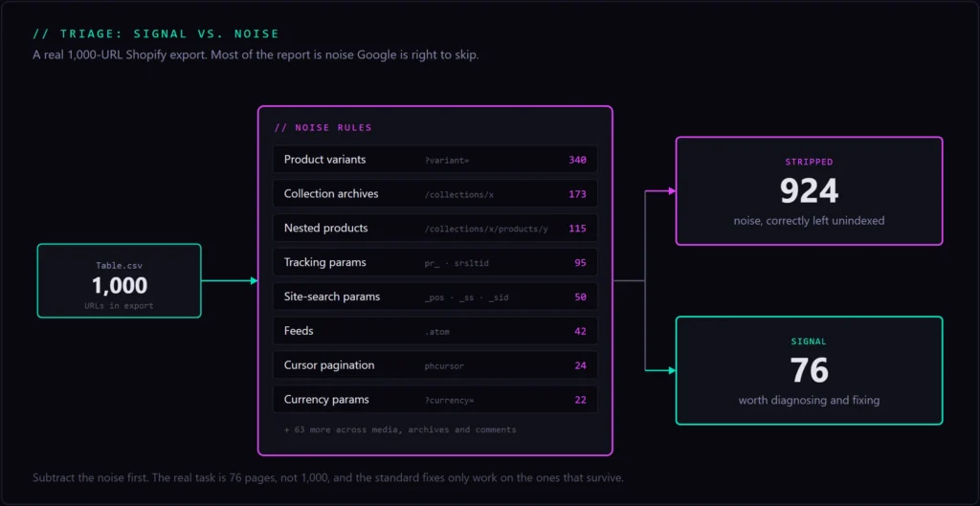Select the Site-search params rule row
980x506 pixels.
(435, 297)
